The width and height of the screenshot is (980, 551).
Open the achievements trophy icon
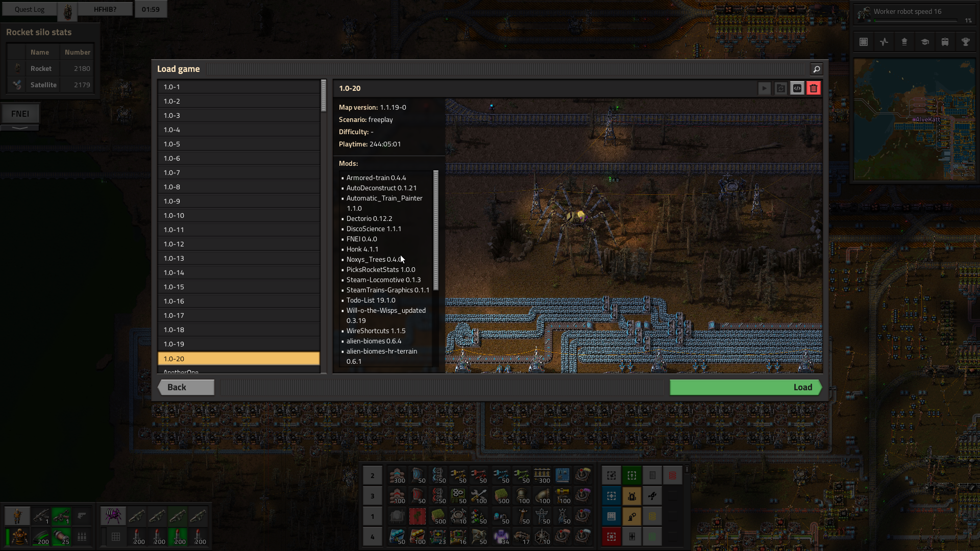(966, 42)
